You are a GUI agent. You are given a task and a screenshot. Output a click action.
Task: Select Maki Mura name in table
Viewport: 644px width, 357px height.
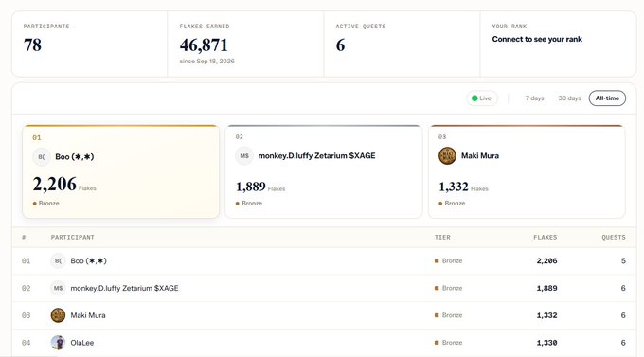point(88,315)
